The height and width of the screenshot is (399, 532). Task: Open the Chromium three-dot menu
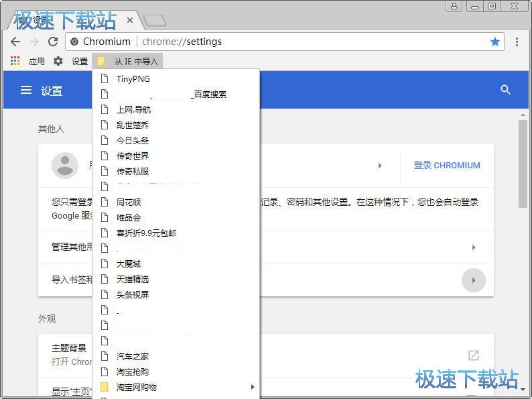517,42
